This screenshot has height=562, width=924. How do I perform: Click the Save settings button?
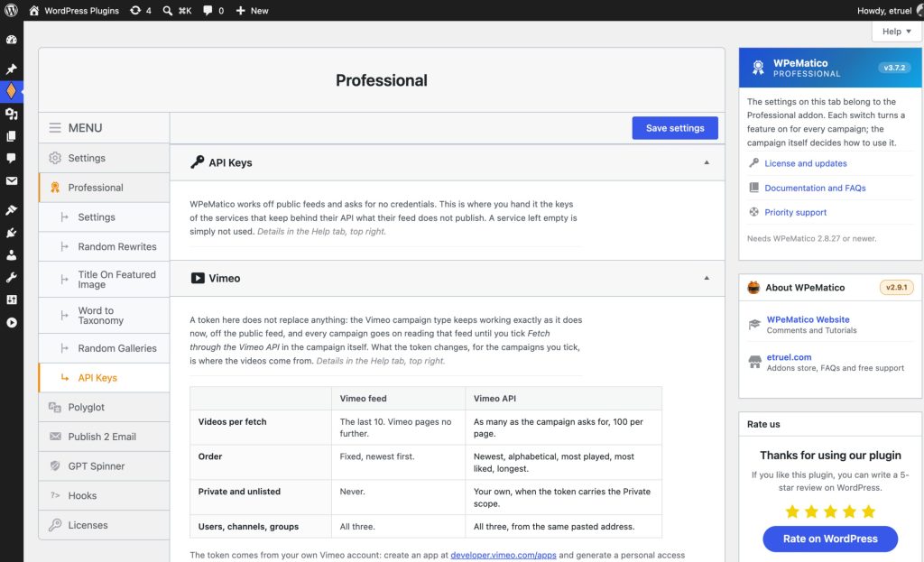tap(675, 128)
